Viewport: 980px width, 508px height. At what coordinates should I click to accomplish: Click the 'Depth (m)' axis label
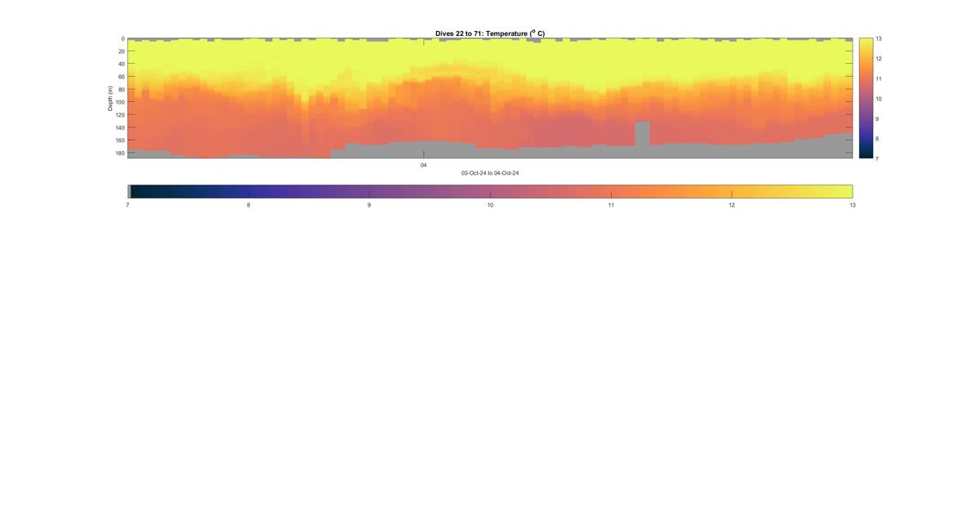[x=109, y=98]
